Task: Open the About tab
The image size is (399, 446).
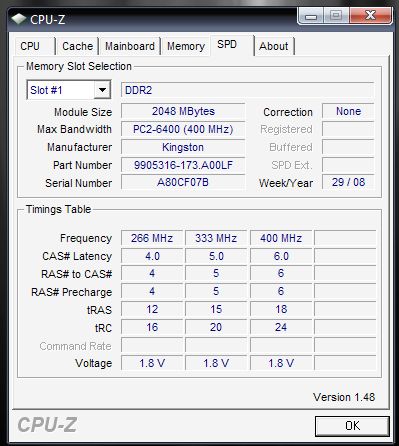Action: (274, 46)
